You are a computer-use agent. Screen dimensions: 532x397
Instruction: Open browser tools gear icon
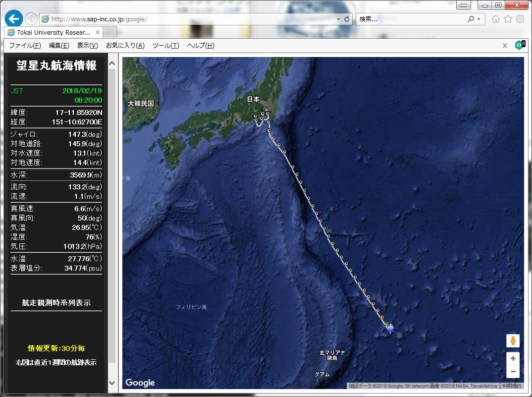click(x=520, y=19)
